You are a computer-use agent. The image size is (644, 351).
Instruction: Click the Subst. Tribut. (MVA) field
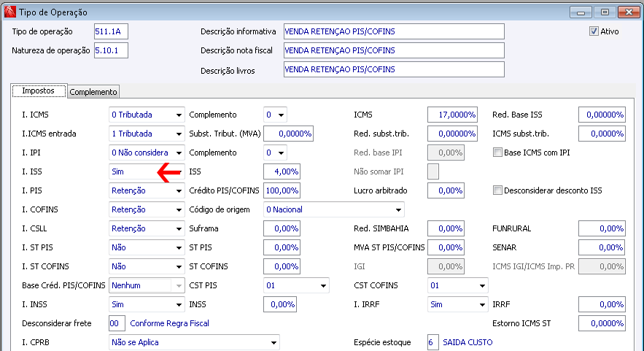288,134
